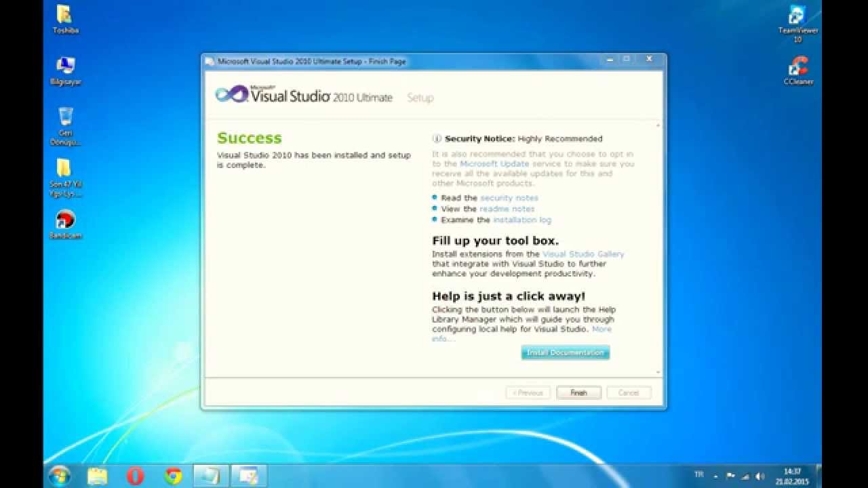The image size is (868, 488).
Task: Open the installation log link
Action: (x=522, y=220)
